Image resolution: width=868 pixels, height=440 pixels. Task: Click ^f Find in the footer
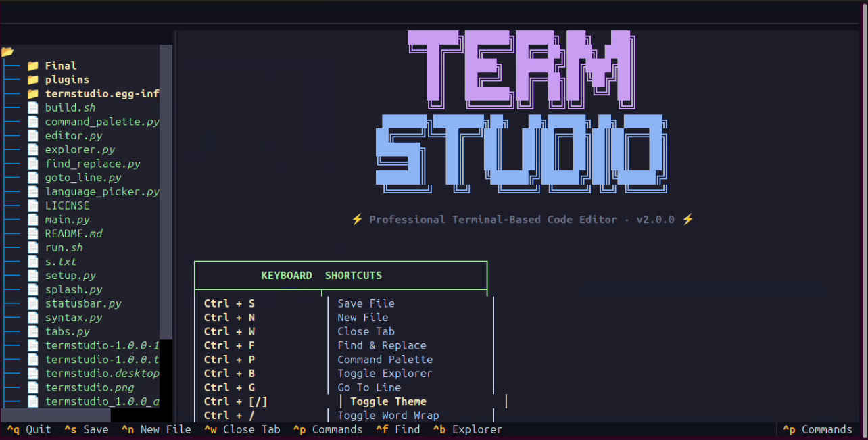(398, 429)
